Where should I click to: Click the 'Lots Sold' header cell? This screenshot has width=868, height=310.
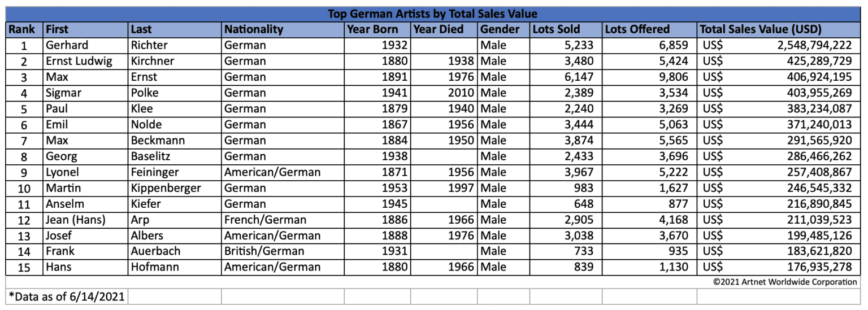pos(556,30)
